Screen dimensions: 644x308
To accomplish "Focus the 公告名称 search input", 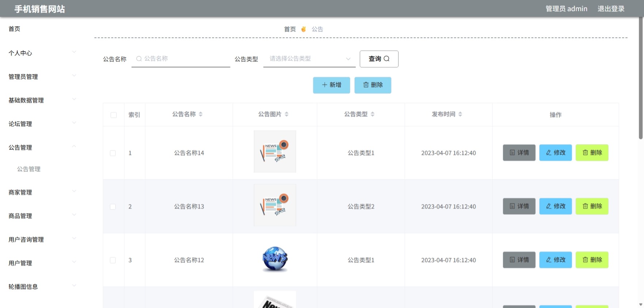I will 181,59.
